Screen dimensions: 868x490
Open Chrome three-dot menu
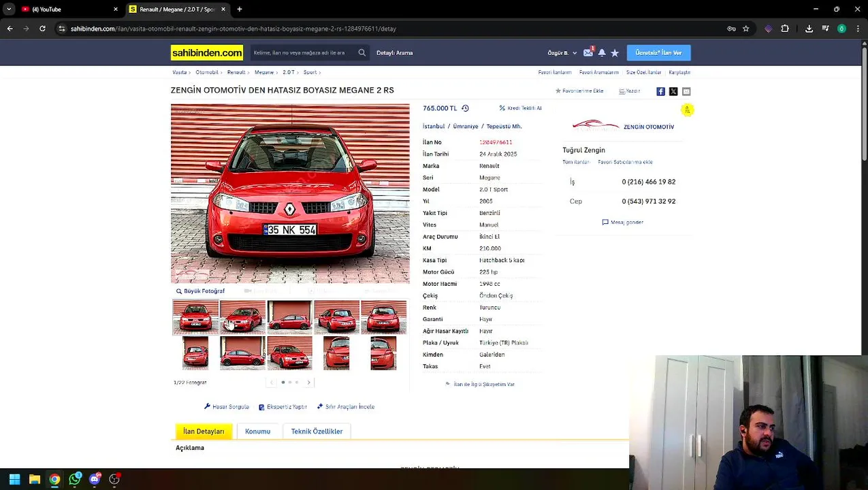click(858, 29)
